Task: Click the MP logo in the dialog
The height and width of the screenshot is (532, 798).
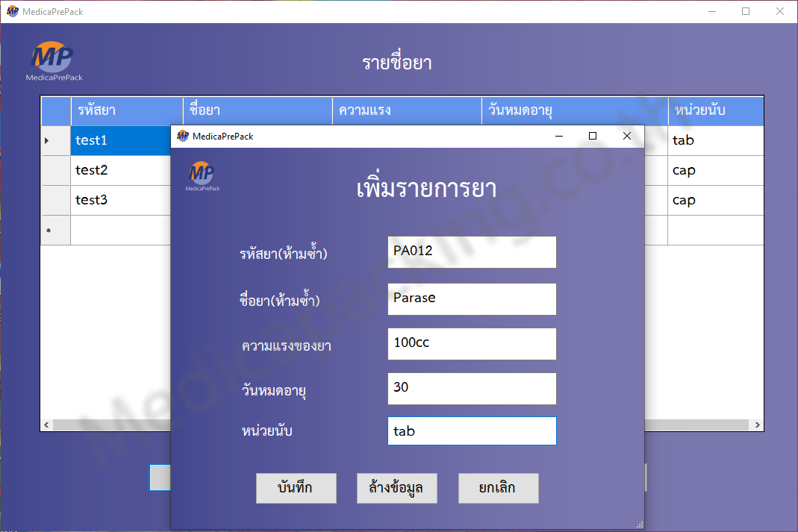Action: pyautogui.click(x=202, y=176)
